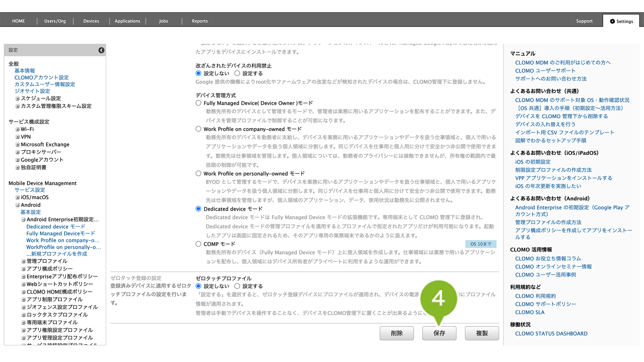Viewport: 644px width, 362px height.
Task: Select the COMP モード radio button
Action: pyautogui.click(x=198, y=244)
